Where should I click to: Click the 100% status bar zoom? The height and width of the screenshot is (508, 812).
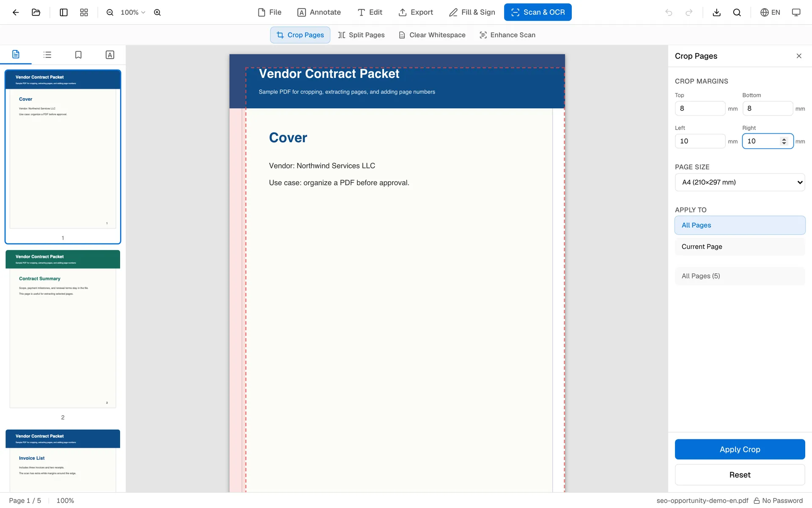click(x=65, y=500)
